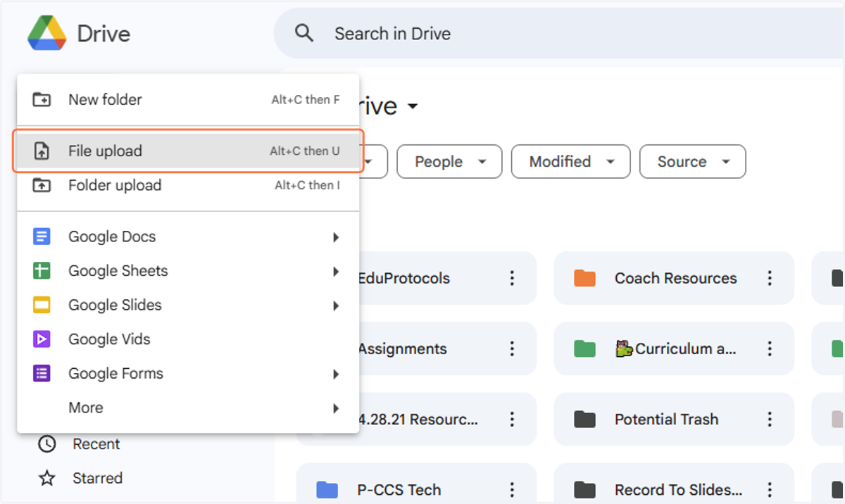Click the search magnifier icon
This screenshot has height=504, width=845.
[304, 33]
